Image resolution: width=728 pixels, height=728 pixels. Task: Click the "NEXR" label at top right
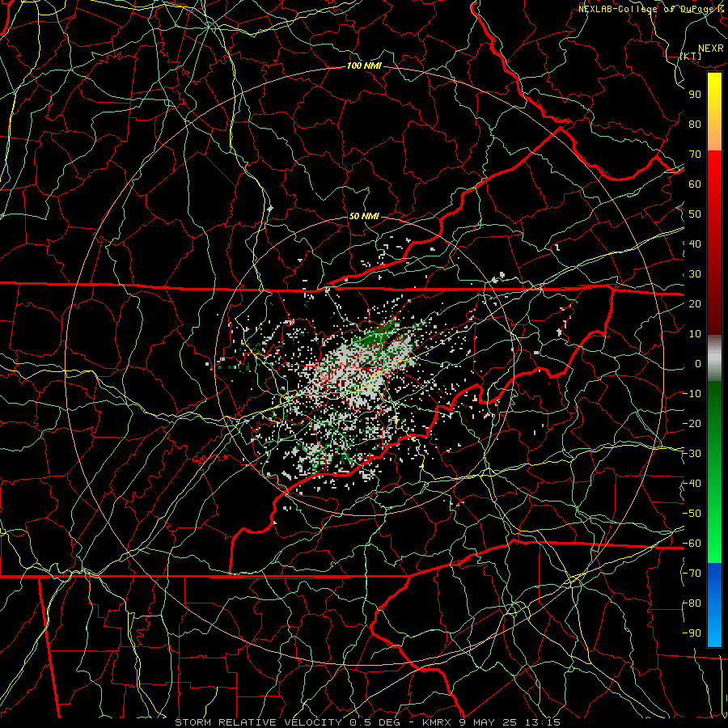click(711, 49)
